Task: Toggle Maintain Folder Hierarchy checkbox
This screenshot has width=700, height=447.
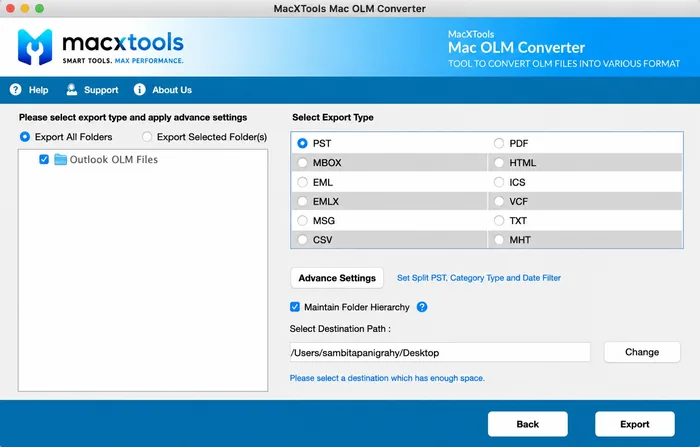Action: click(x=295, y=307)
